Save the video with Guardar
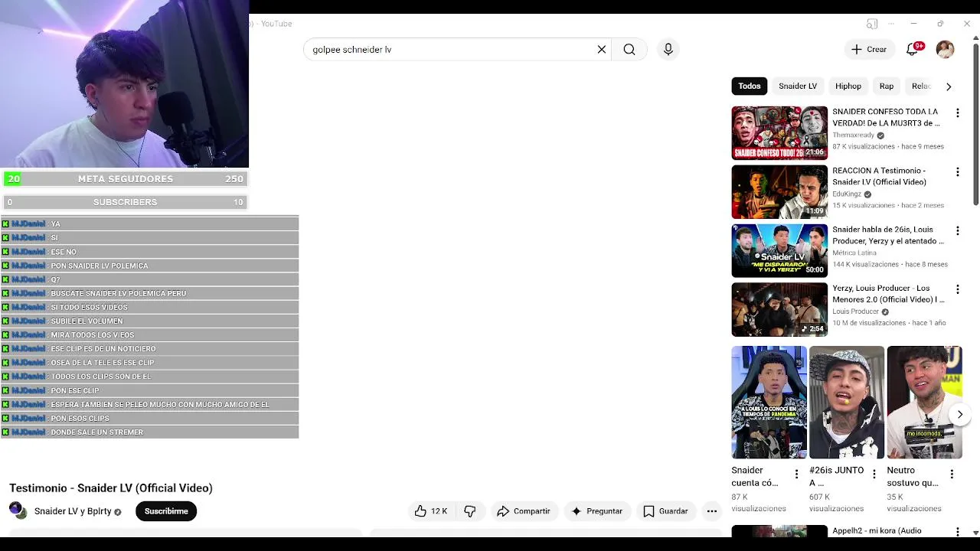Viewport: 980px width, 551px height. coord(665,511)
